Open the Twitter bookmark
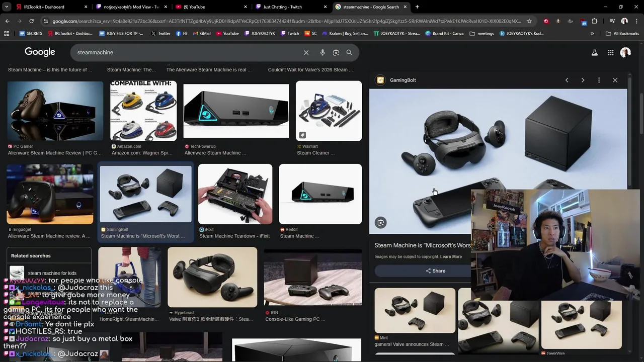This screenshot has width=644, height=362. (x=160, y=33)
